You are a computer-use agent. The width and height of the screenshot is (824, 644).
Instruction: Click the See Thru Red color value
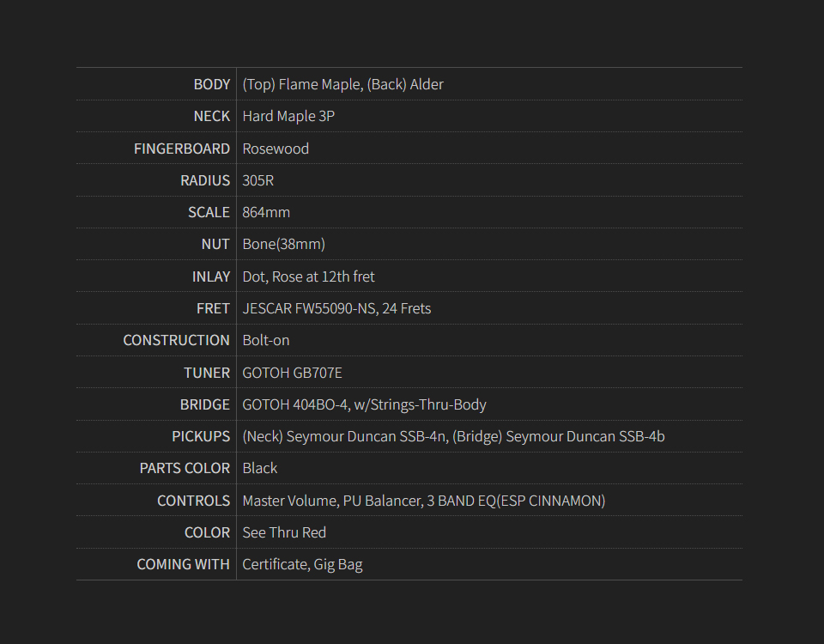[x=284, y=532]
